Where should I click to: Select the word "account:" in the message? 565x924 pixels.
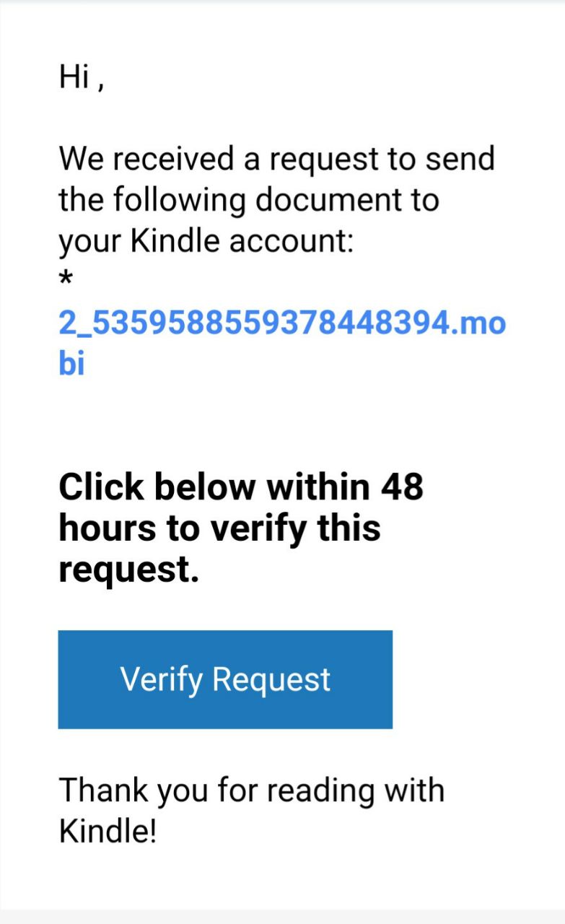[291, 242]
